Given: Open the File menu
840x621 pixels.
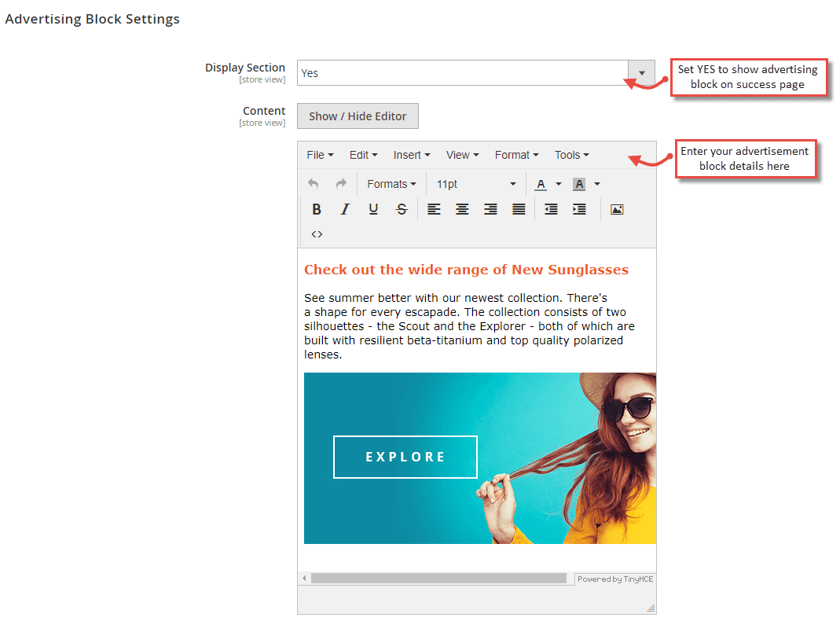Looking at the screenshot, I should tap(320, 155).
